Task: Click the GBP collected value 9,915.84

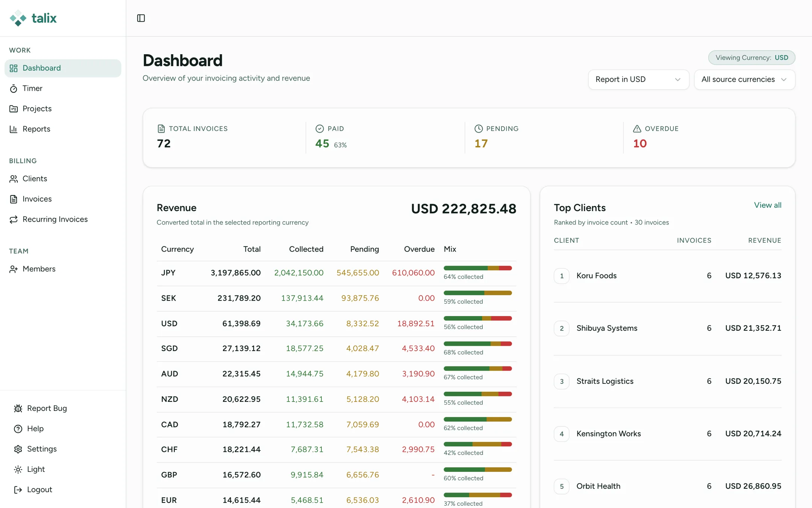Action: coord(307,475)
